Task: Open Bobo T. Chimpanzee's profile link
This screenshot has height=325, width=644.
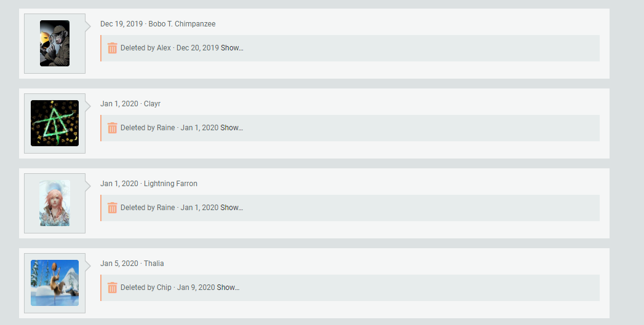Action: click(182, 24)
